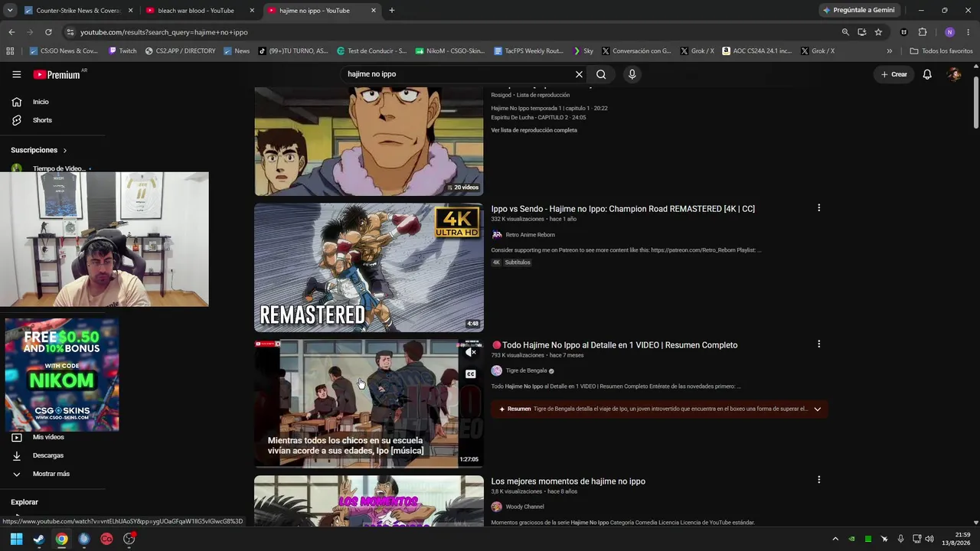
Task: Toggle captions on the video preview
Action: click(x=470, y=374)
